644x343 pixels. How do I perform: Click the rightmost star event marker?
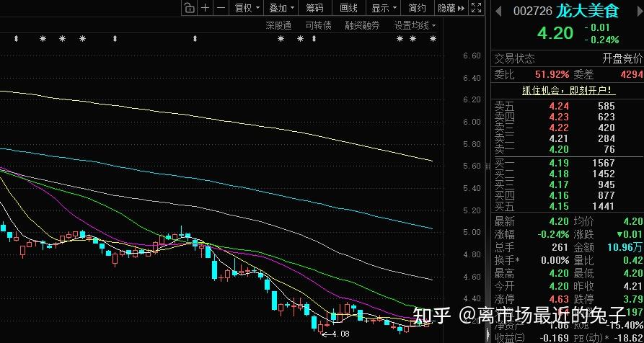coord(433,39)
